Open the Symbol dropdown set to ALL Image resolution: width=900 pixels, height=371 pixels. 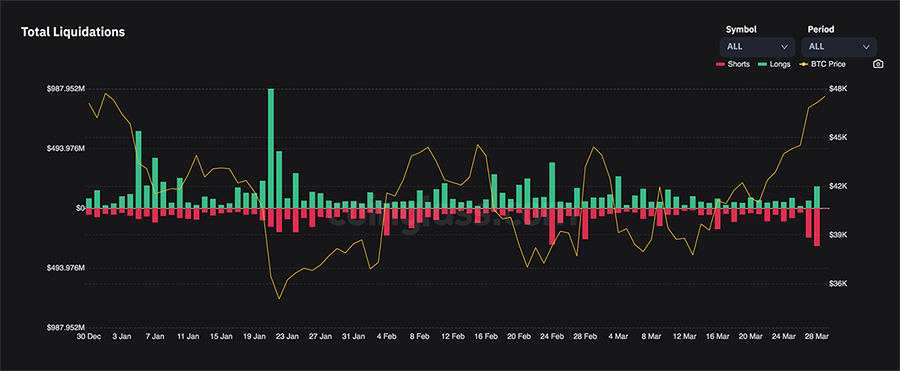[757, 47]
